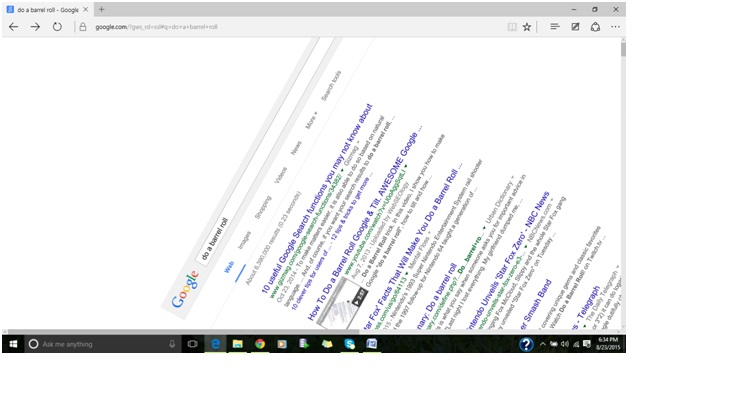Viewport: 736px width, 394px height.
Task: Show hidden tray icons chevron
Action: tap(543, 344)
